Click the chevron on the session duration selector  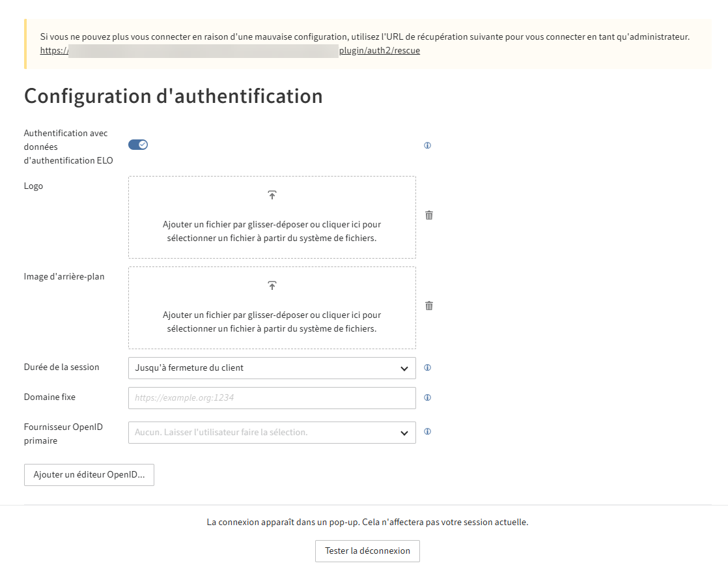pyautogui.click(x=406, y=367)
